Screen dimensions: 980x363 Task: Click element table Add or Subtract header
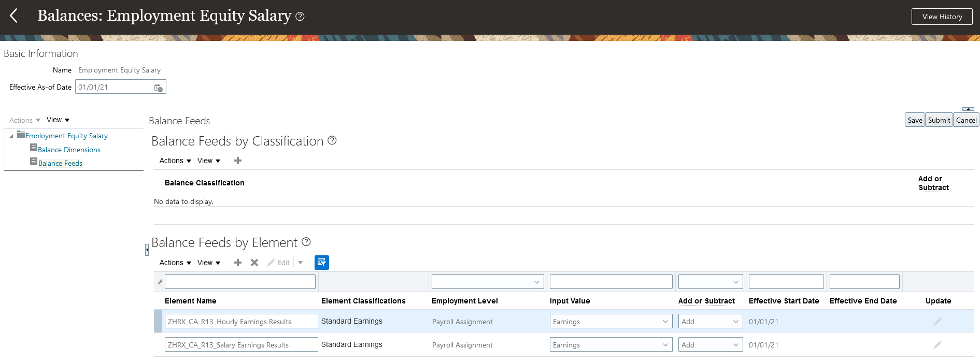point(706,301)
